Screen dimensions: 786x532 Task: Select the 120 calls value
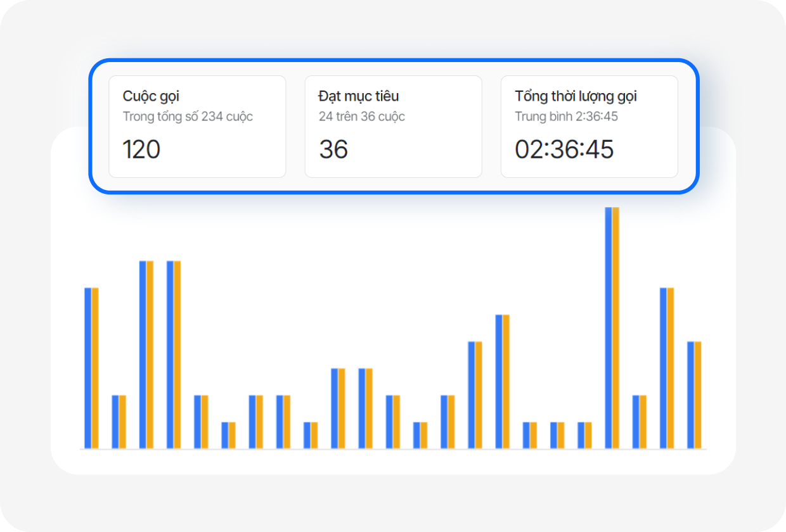coord(141,149)
